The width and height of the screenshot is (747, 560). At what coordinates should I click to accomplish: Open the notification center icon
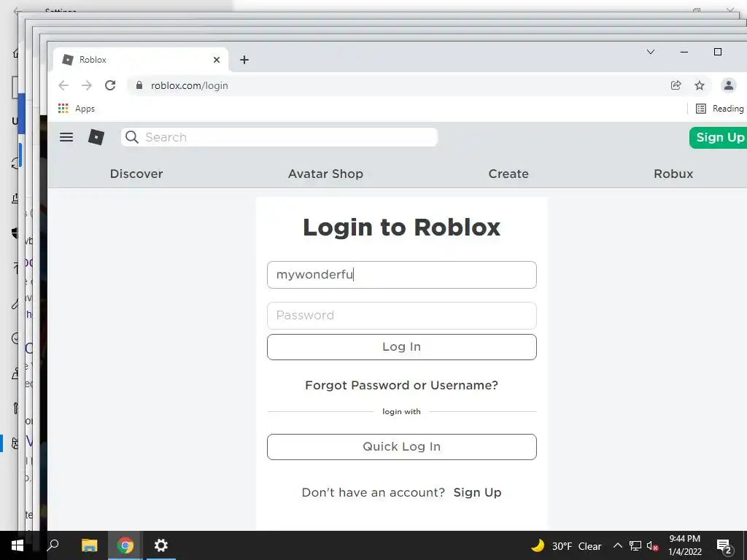(x=724, y=547)
